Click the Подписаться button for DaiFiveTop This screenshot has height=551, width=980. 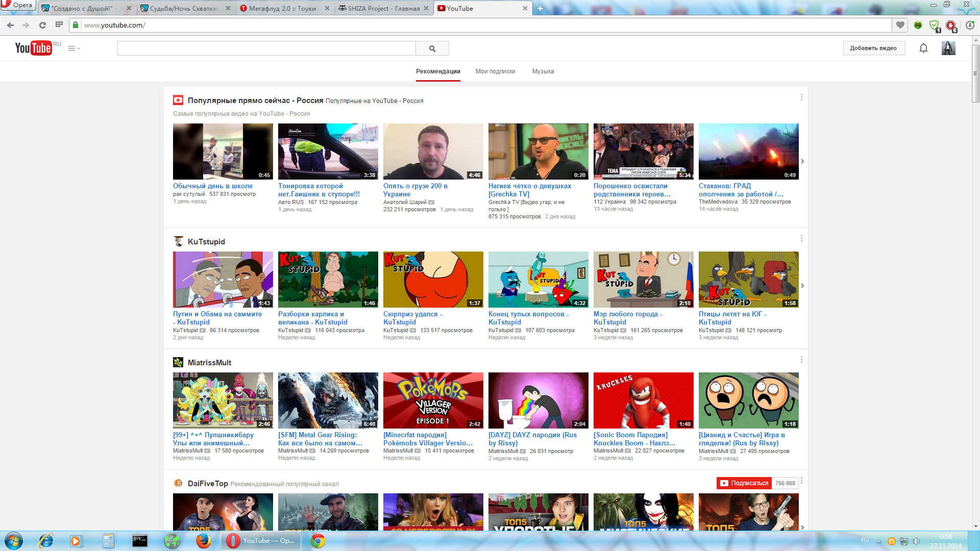744,483
